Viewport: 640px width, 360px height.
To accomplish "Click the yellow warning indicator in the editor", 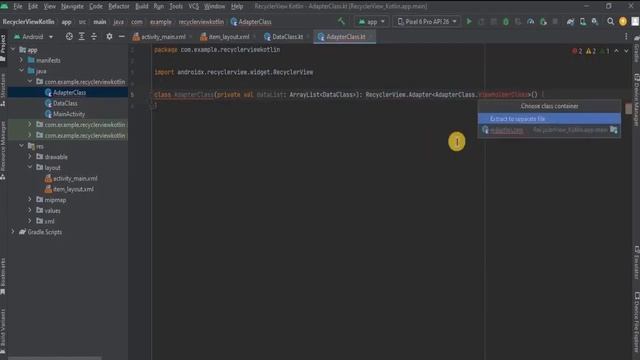I will pyautogui.click(x=591, y=51).
